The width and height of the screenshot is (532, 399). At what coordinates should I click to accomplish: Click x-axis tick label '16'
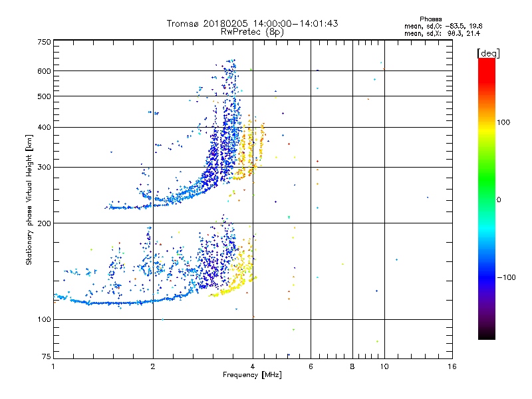click(x=452, y=366)
